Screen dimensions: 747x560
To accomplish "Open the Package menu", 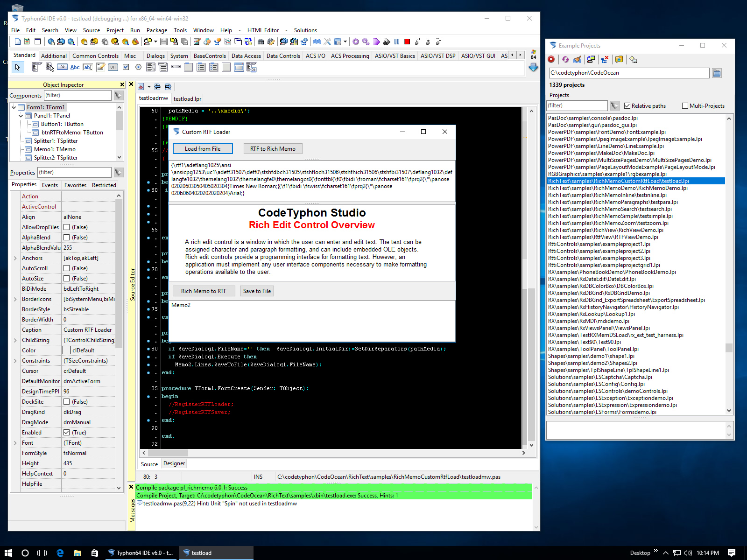I will point(157,30).
